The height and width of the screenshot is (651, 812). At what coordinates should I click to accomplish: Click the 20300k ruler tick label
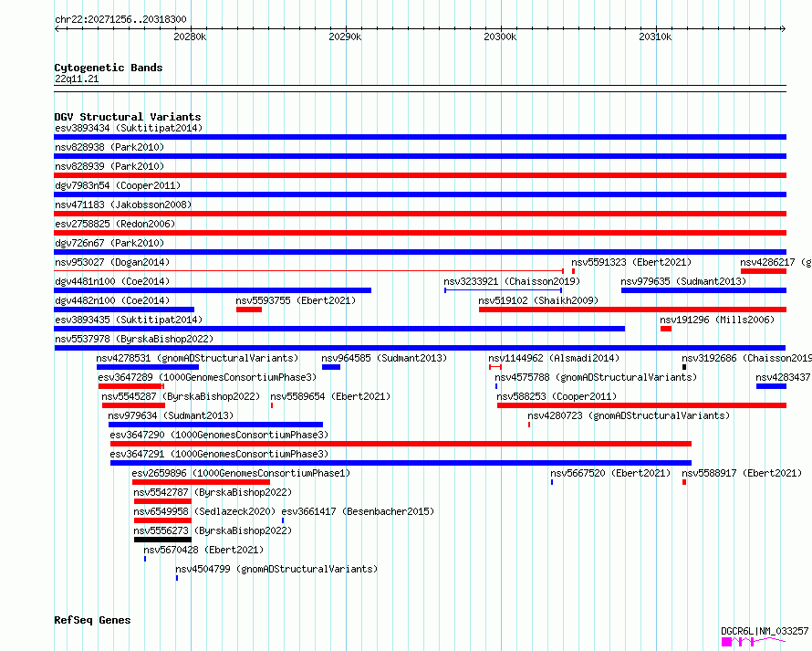pos(500,37)
